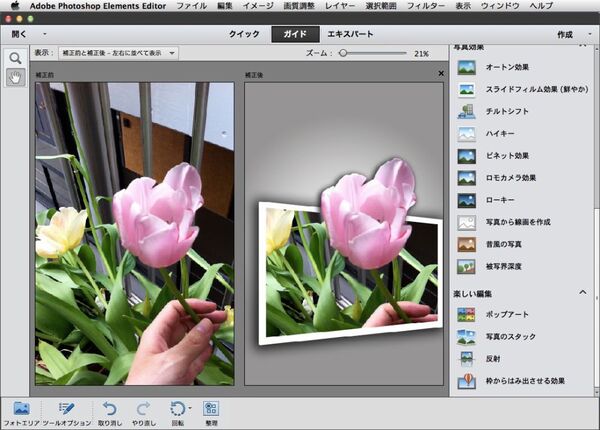Click the 回転 rotate icon
Screen dimensions: 600x430
pyautogui.click(x=177, y=409)
